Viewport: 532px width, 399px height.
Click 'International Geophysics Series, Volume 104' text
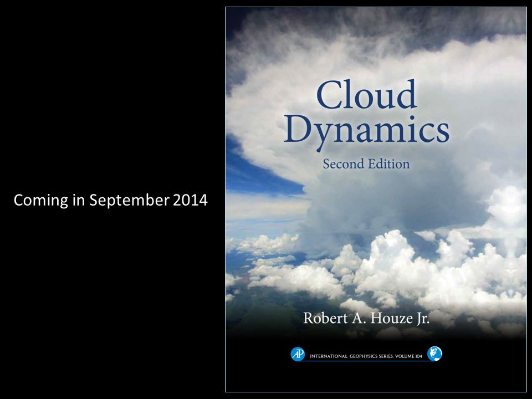(x=366, y=356)
